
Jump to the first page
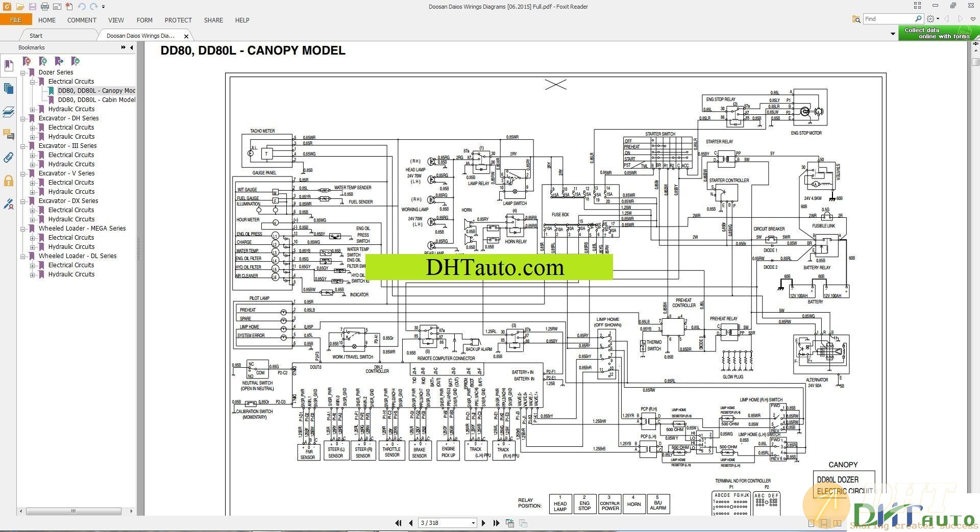[x=399, y=523]
